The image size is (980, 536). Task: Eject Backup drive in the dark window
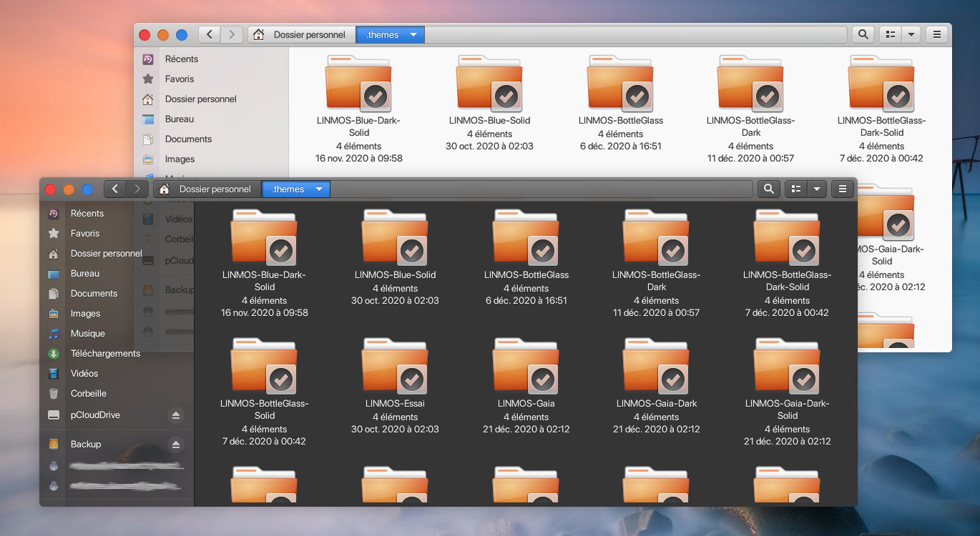(x=176, y=445)
